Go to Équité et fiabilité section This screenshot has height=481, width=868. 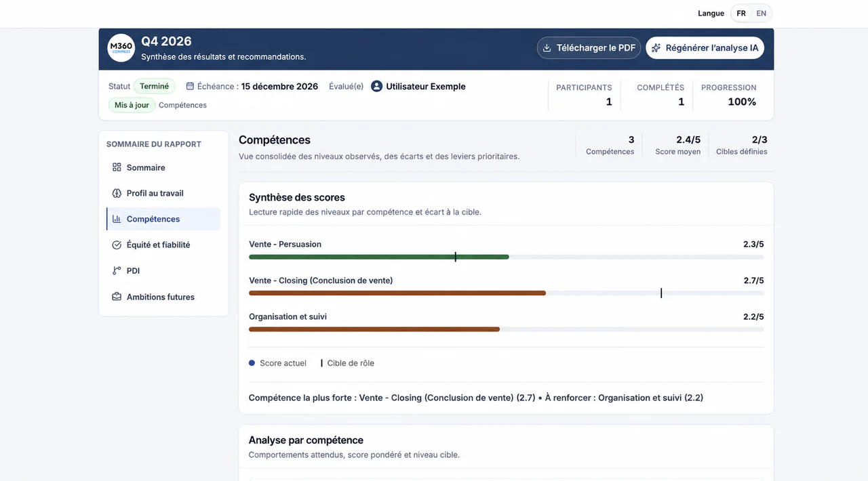tap(163, 245)
